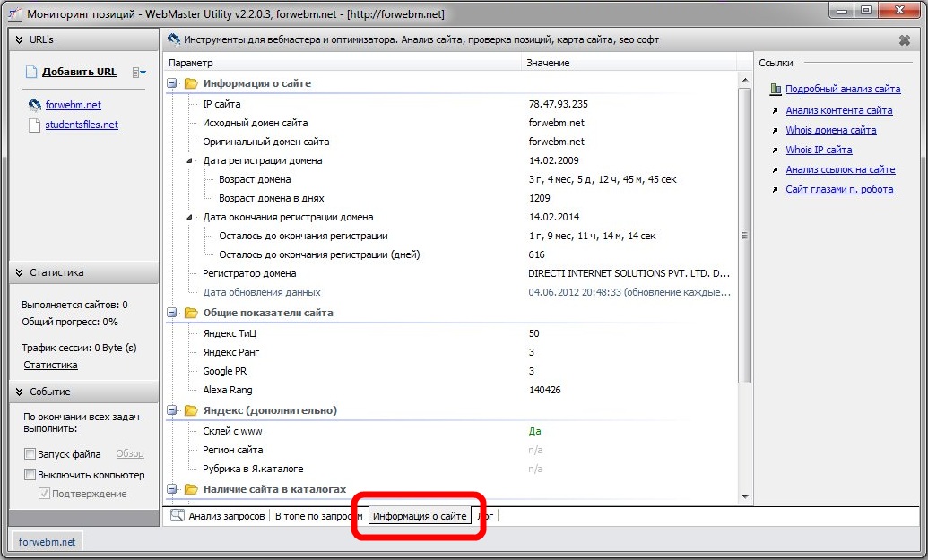Click the Подробный анализ сайта chart icon
The height and width of the screenshot is (560, 928).
775,90
